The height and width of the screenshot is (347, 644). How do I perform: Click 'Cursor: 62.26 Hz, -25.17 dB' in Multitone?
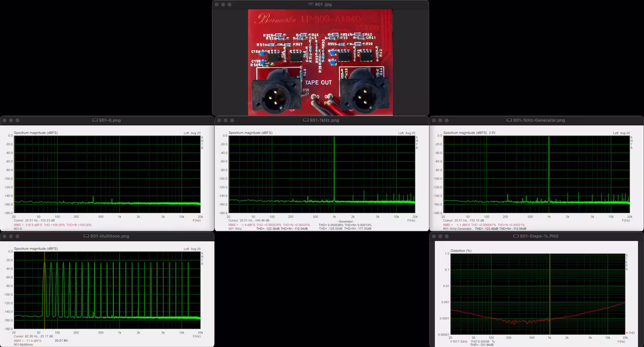(33, 336)
